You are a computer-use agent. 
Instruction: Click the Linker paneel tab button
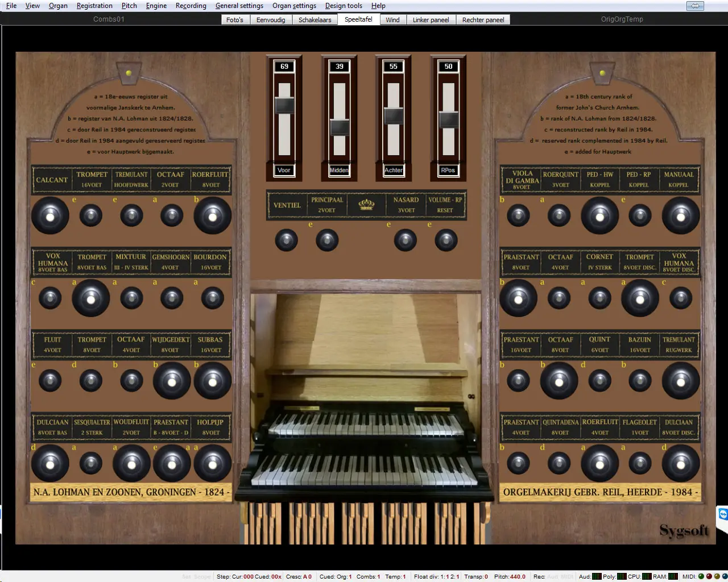(431, 20)
